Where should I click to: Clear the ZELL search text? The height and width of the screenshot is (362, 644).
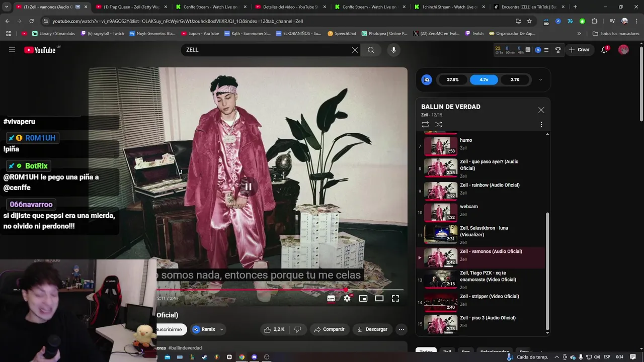(x=355, y=50)
